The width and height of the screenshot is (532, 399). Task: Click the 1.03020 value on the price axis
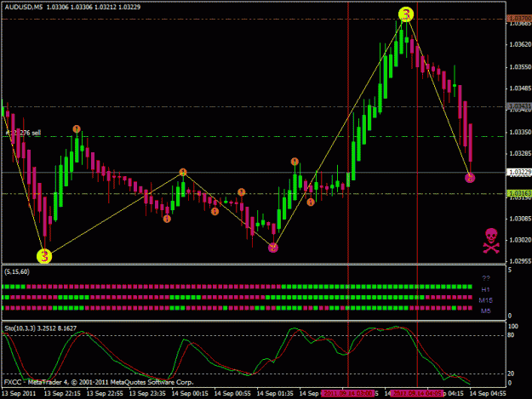pos(520,240)
